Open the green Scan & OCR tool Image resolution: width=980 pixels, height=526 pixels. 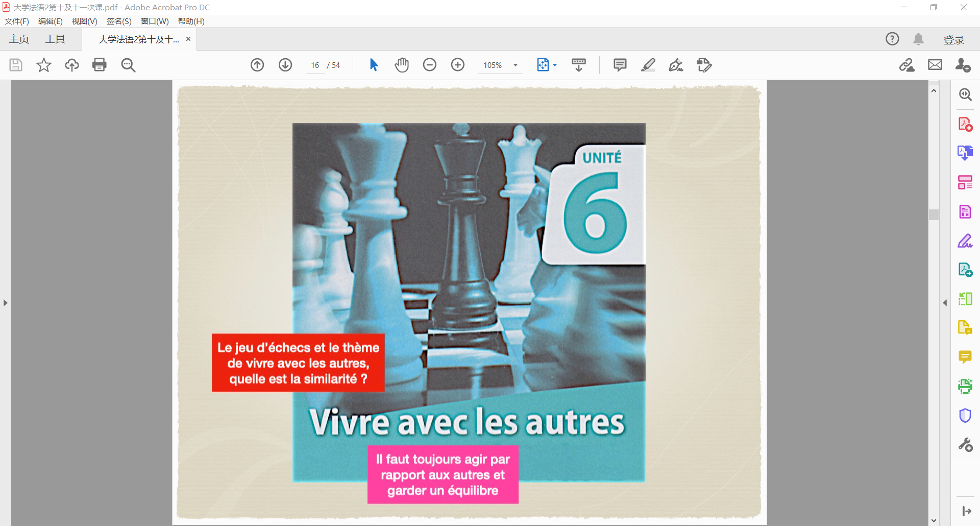tap(965, 386)
